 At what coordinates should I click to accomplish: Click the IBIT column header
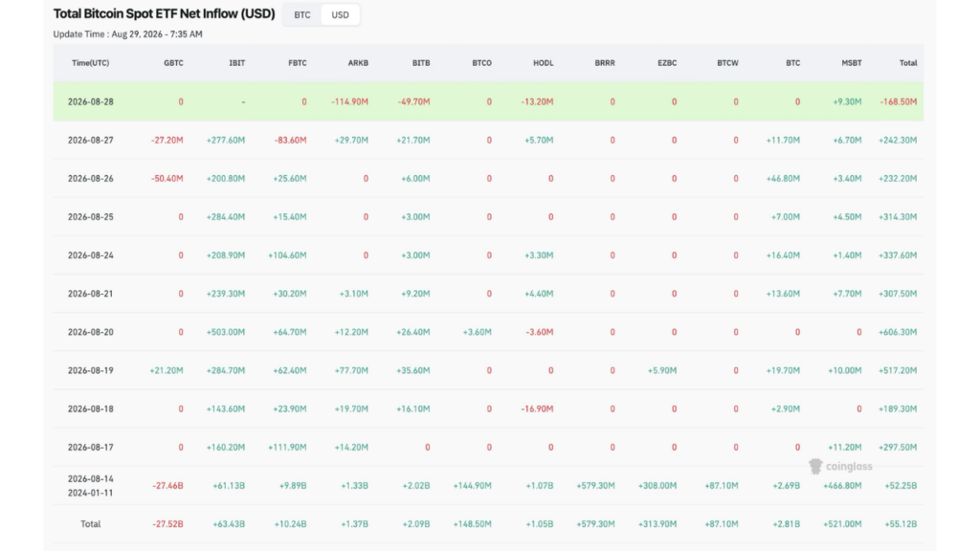[x=237, y=63]
